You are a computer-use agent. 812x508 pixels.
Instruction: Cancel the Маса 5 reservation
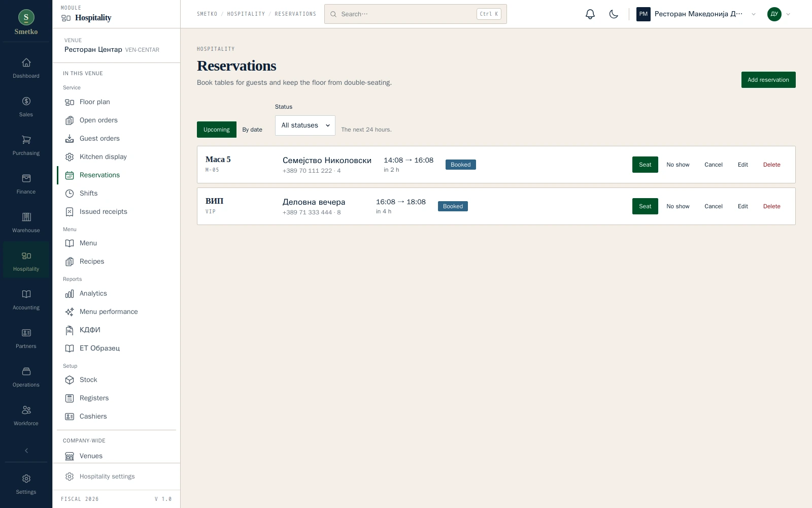click(714, 165)
